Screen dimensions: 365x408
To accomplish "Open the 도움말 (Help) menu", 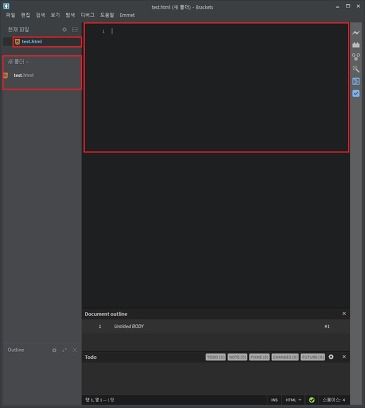I will click(x=107, y=15).
